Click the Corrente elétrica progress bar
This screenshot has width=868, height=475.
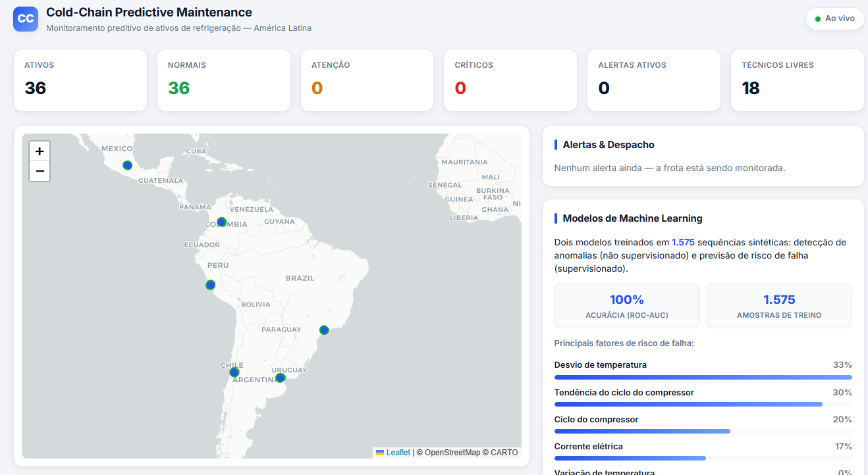click(703, 458)
